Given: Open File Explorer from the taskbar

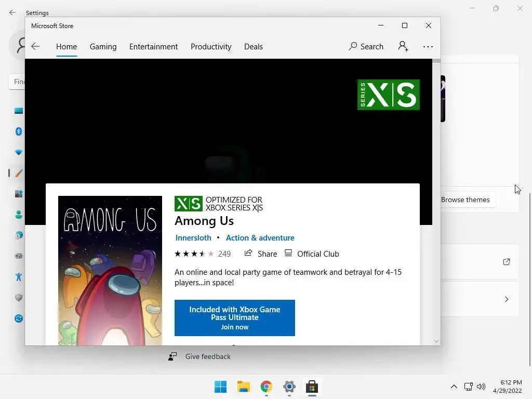Looking at the screenshot, I should 243,387.
